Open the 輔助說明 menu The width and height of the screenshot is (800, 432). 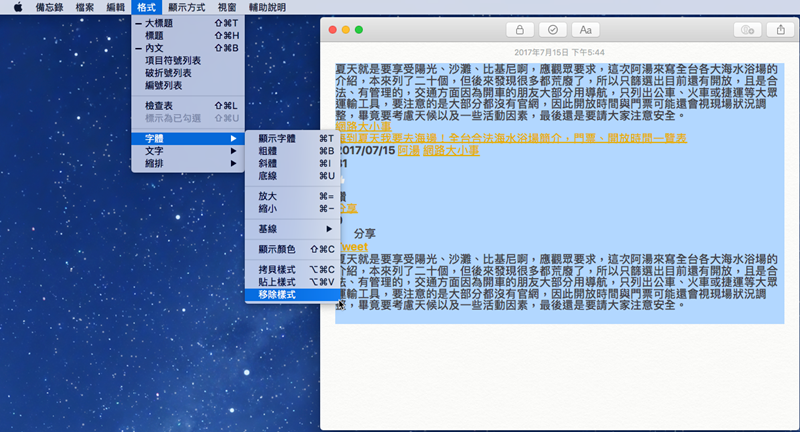(267, 7)
